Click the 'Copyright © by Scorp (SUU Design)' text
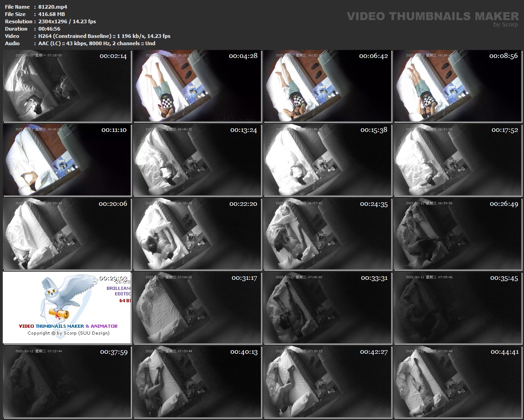 pos(69,333)
